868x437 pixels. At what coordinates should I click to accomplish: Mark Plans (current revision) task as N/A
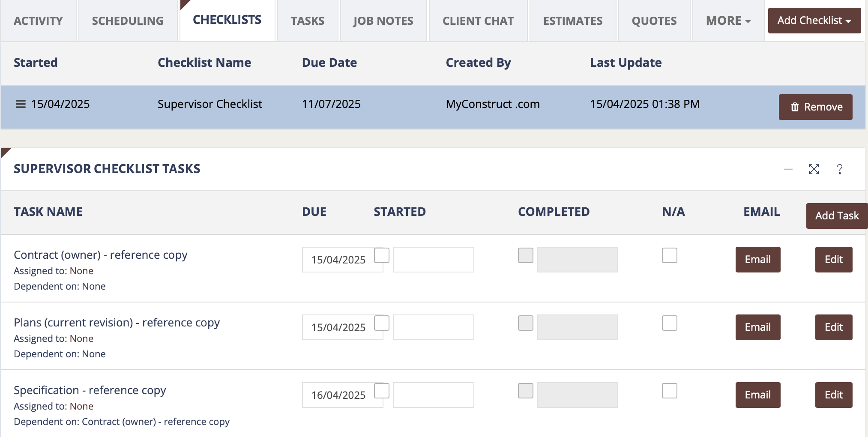669,323
